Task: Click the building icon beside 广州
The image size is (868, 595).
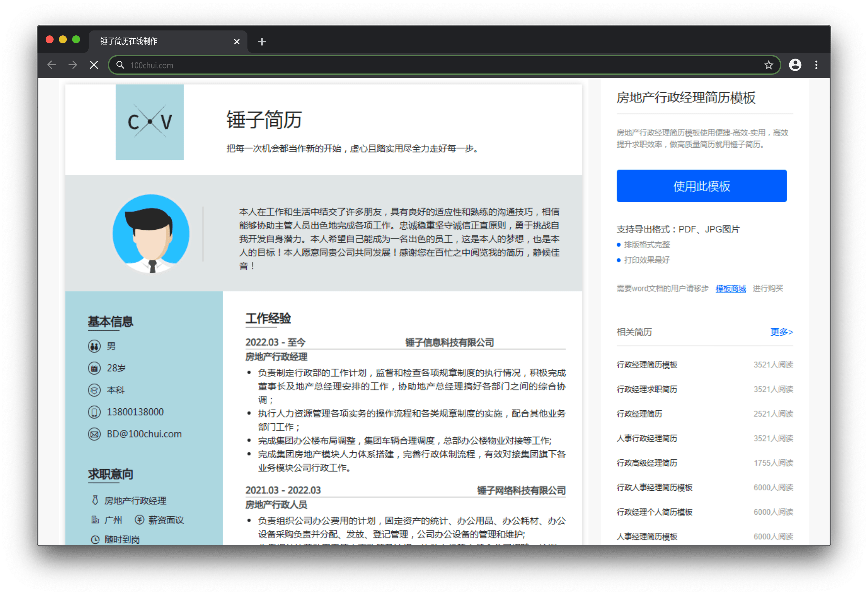Action: tap(95, 520)
